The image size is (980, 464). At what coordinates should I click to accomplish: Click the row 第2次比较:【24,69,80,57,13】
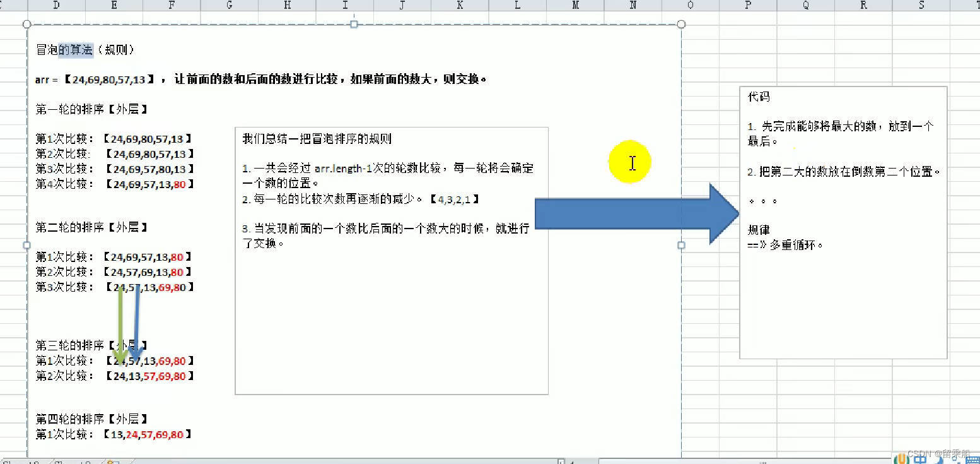(x=115, y=154)
